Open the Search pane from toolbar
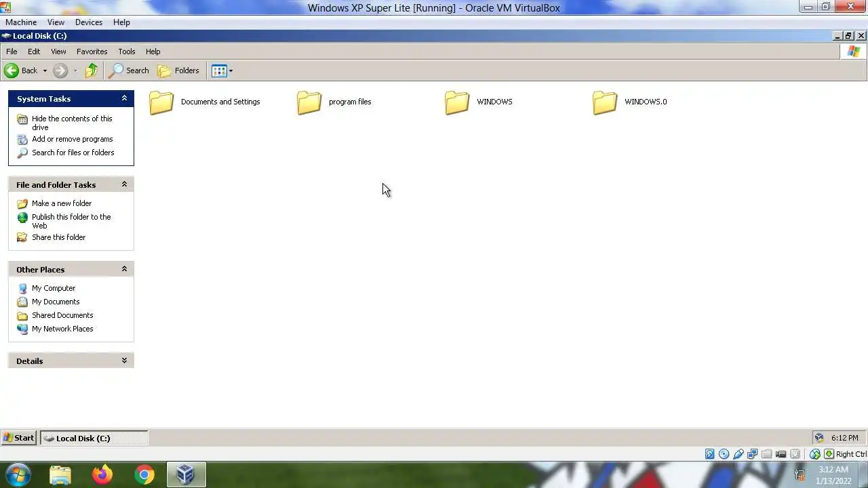 pyautogui.click(x=130, y=70)
